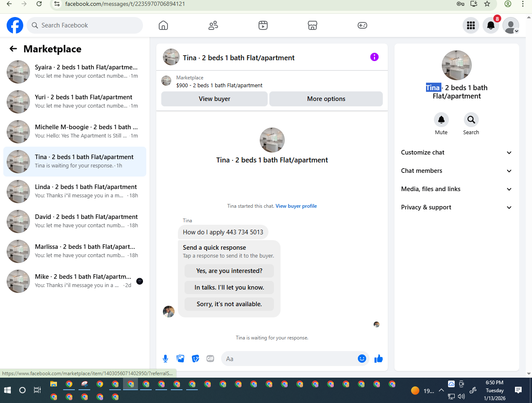Image resolution: width=532 pixels, height=403 pixels.
Task: Attach a photo with the image icon
Action: click(x=180, y=359)
